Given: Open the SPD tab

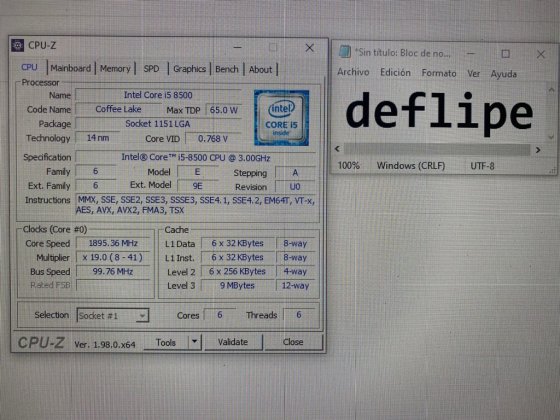Looking at the screenshot, I should tap(151, 69).
